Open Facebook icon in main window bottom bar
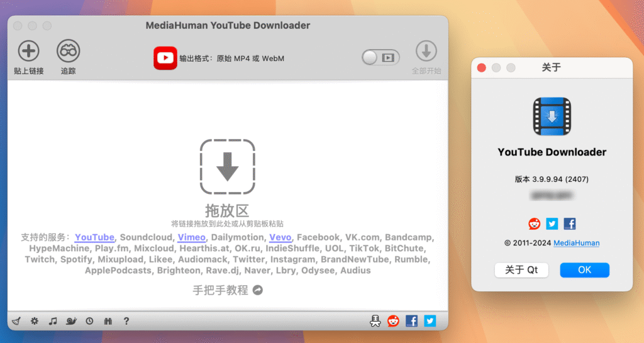 pyautogui.click(x=411, y=321)
